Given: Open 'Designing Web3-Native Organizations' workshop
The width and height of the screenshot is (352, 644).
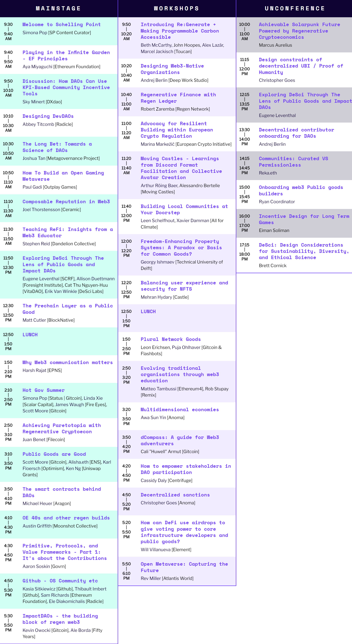Looking at the screenshot, I should click(172, 69).
